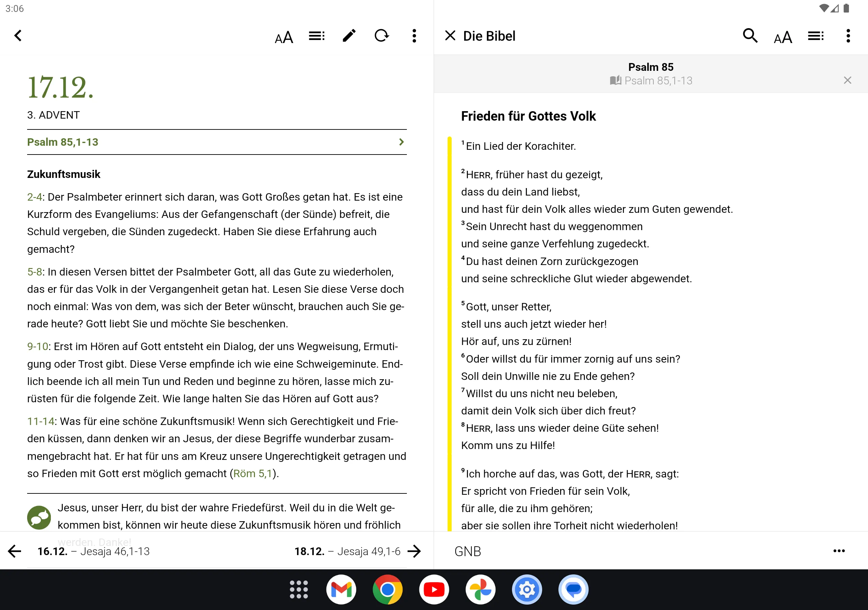The image size is (868, 610).
Task: Open Settings from the taskbar
Action: tap(527, 590)
